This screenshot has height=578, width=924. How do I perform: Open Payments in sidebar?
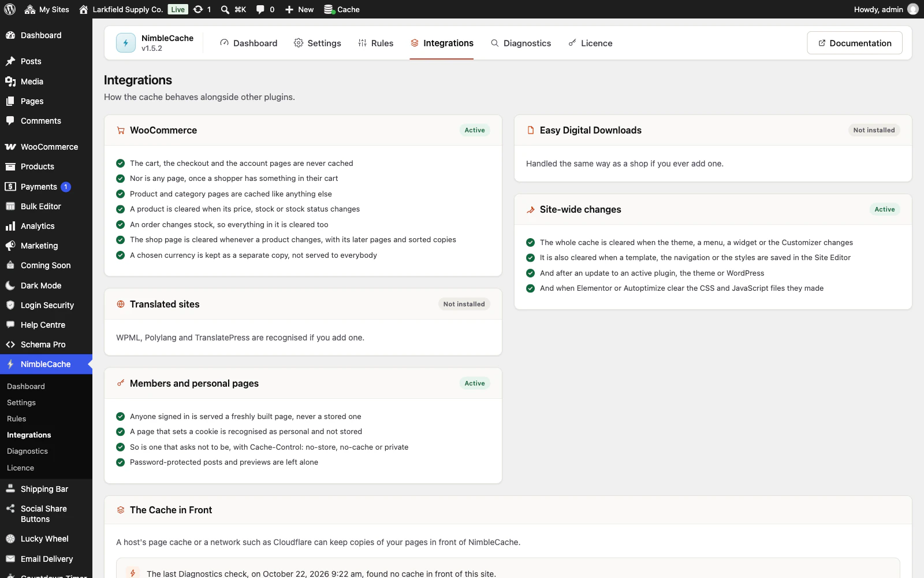click(46, 187)
